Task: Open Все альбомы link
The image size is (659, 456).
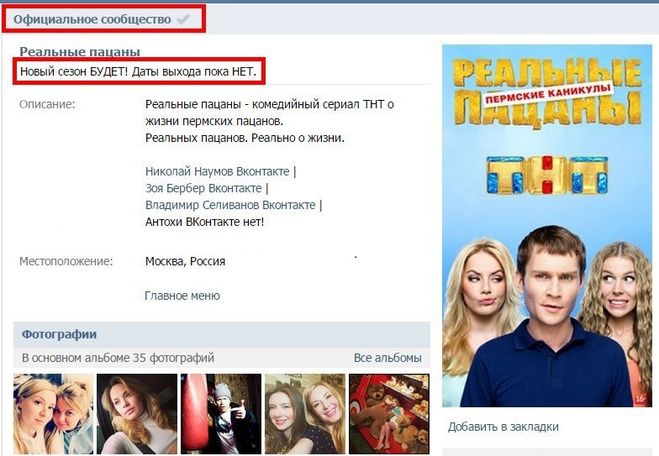Action: click(387, 358)
